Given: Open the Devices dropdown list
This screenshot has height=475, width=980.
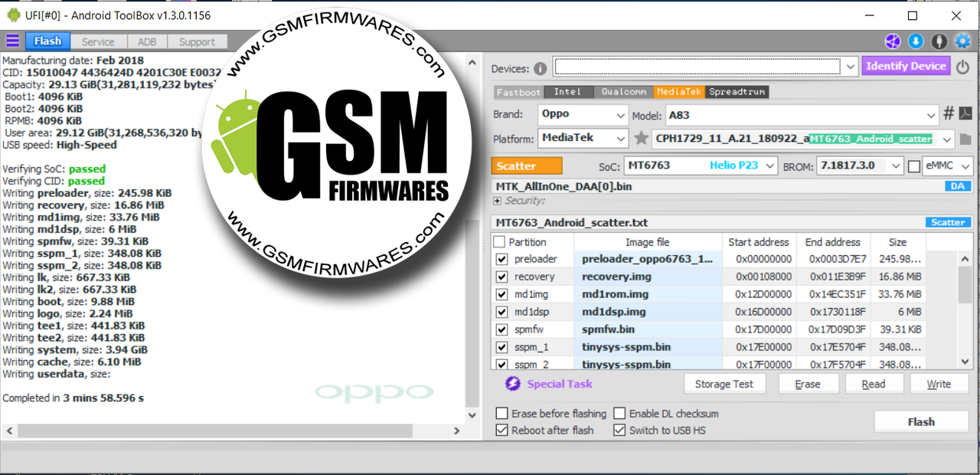Looking at the screenshot, I should [x=851, y=67].
